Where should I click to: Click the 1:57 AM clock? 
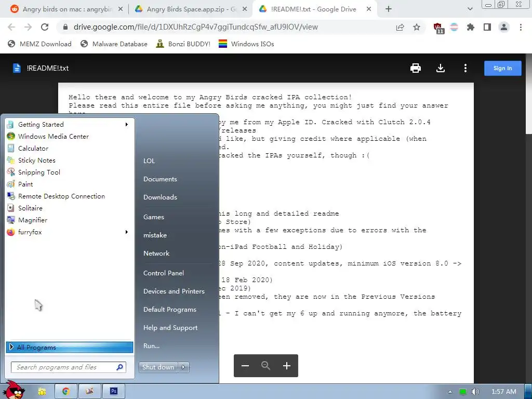(504, 392)
